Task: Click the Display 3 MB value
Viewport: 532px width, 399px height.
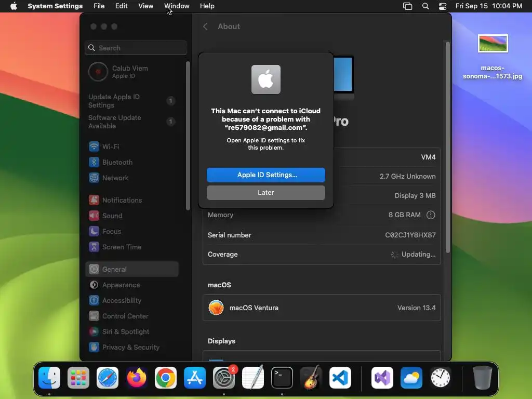Action: tap(415, 196)
